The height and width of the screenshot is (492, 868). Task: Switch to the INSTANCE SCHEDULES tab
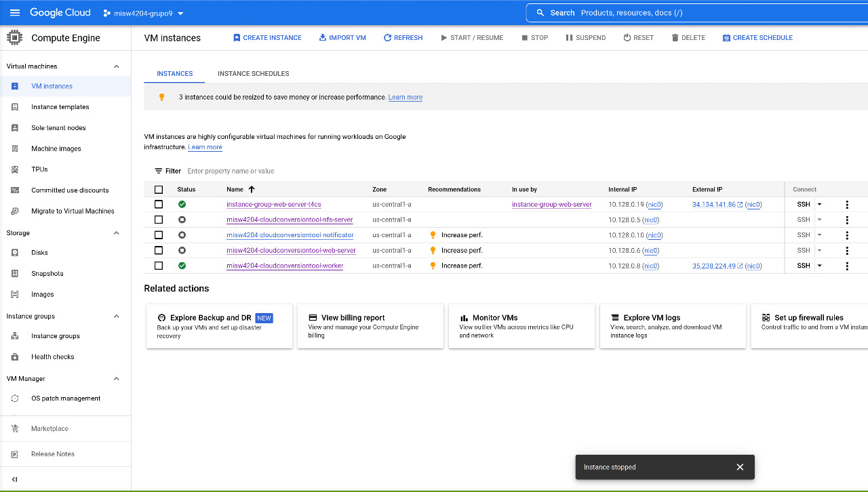click(253, 73)
